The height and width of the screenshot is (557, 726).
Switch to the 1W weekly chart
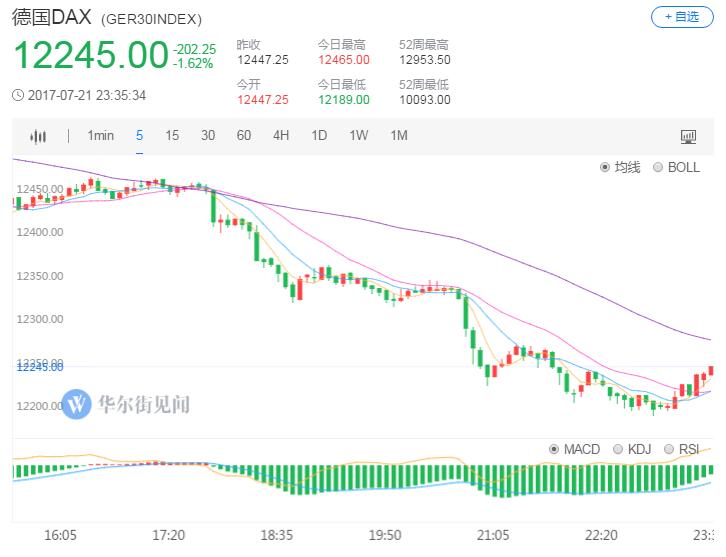(358, 136)
